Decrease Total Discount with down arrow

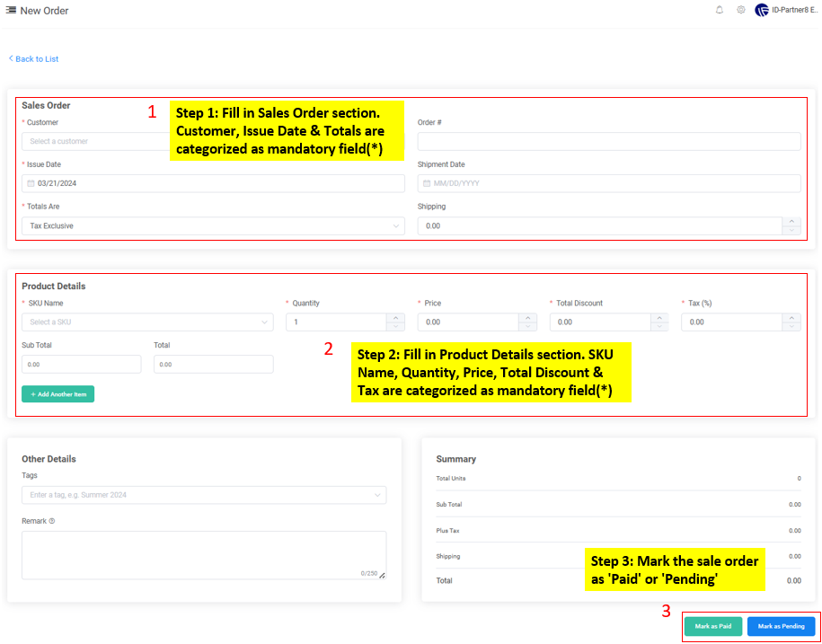[x=660, y=326]
